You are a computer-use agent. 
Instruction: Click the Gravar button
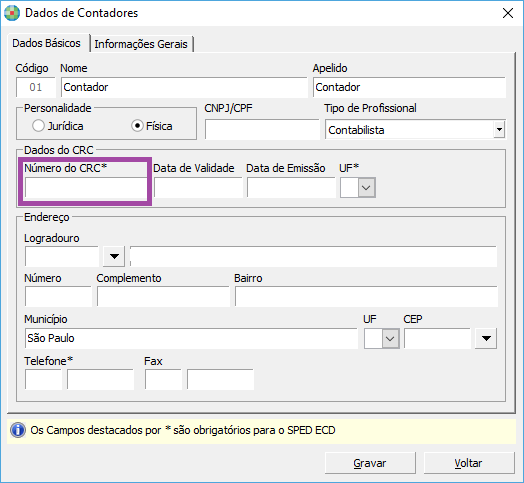click(370, 463)
